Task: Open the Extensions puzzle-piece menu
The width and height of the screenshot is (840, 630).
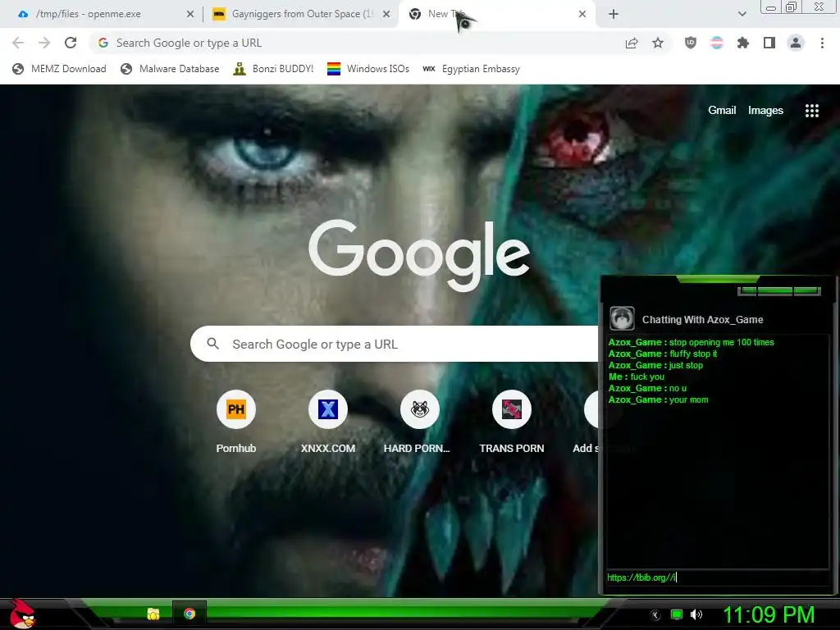Action: click(x=743, y=43)
